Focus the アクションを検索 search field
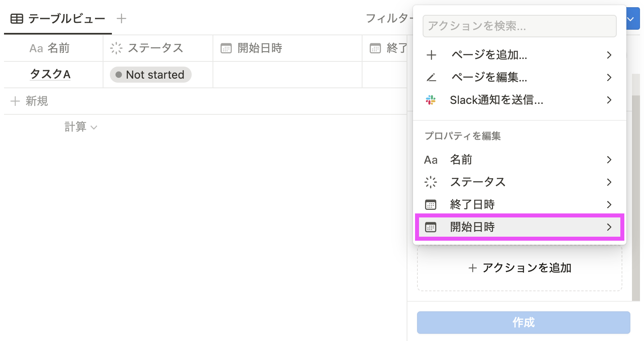The width and height of the screenshot is (644, 341). click(519, 26)
